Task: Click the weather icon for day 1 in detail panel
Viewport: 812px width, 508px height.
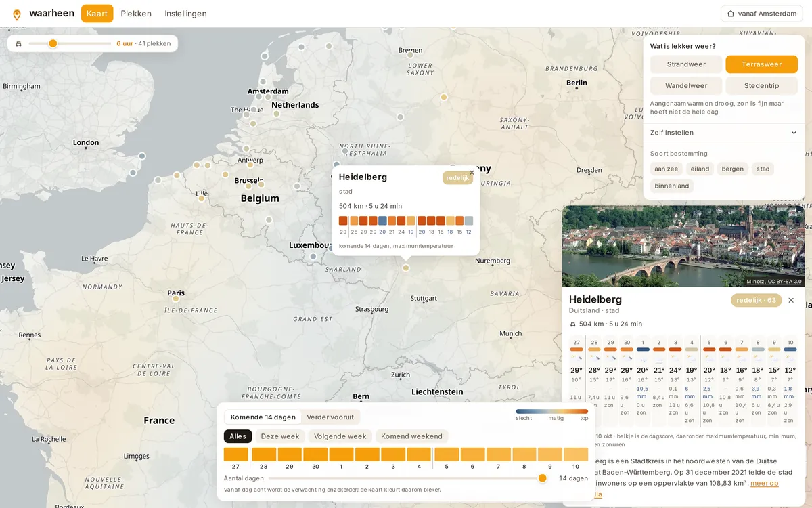Action: pyautogui.click(x=642, y=357)
